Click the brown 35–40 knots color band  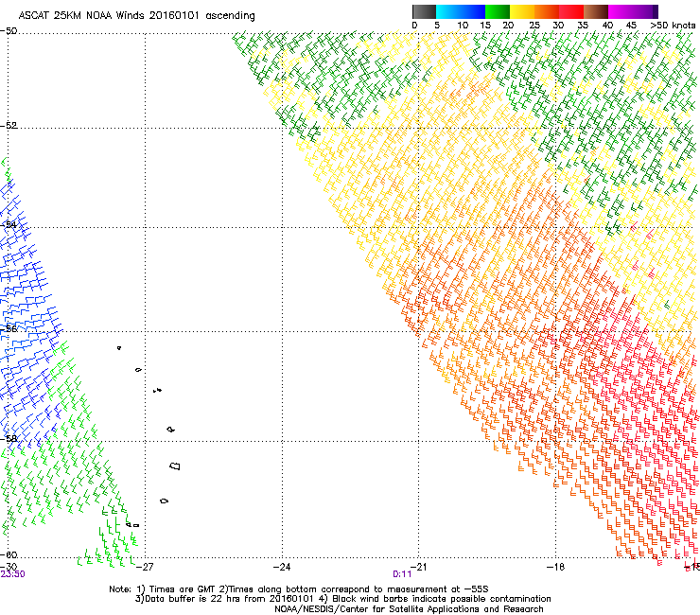(596, 11)
